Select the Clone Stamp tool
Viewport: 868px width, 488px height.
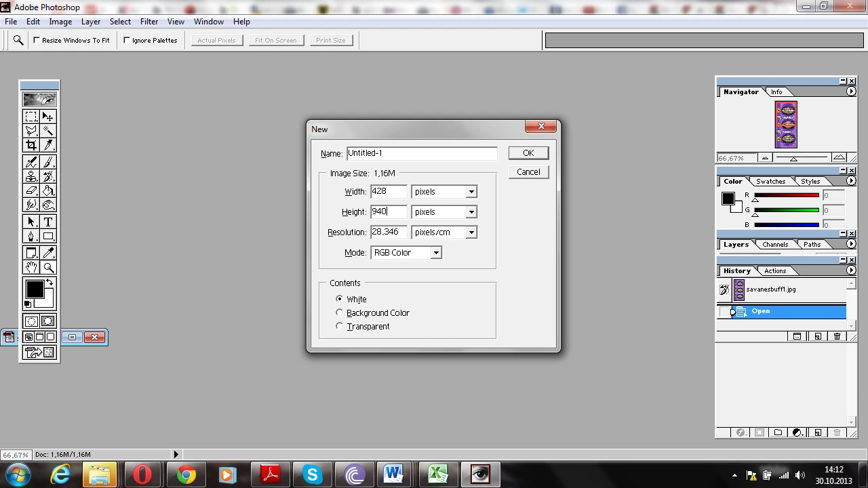point(31,176)
